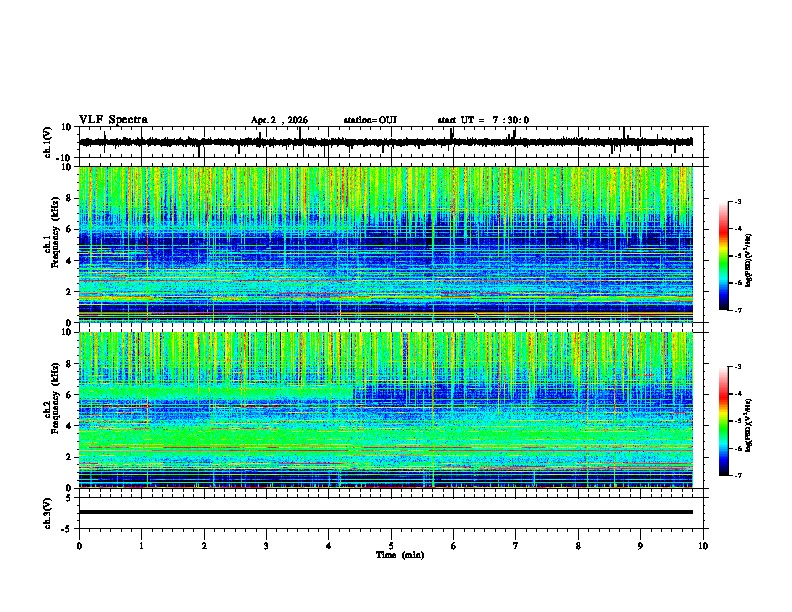Click the ch.2 color bar '-7' label
This screenshot has width=792, height=612.
(738, 475)
